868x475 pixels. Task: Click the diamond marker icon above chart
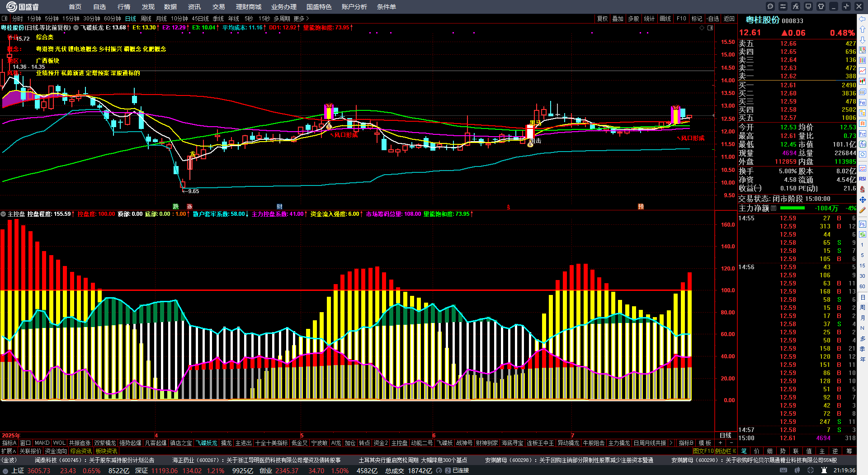(702, 28)
